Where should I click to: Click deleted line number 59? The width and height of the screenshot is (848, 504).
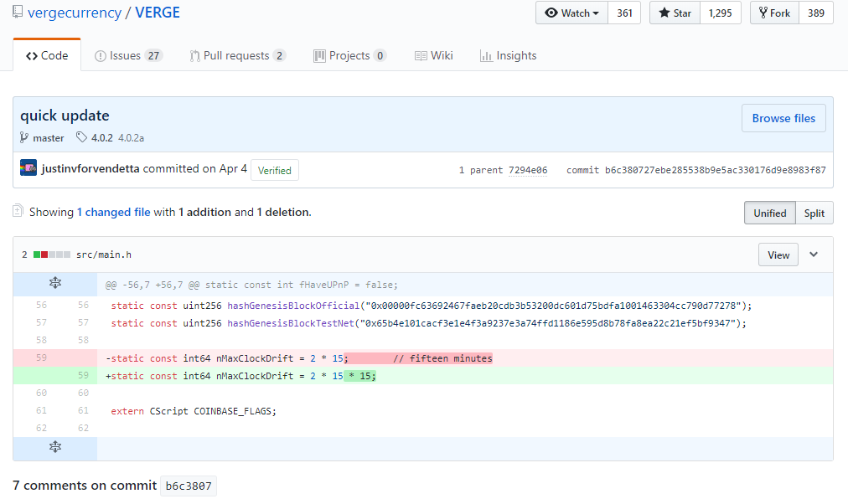41,357
